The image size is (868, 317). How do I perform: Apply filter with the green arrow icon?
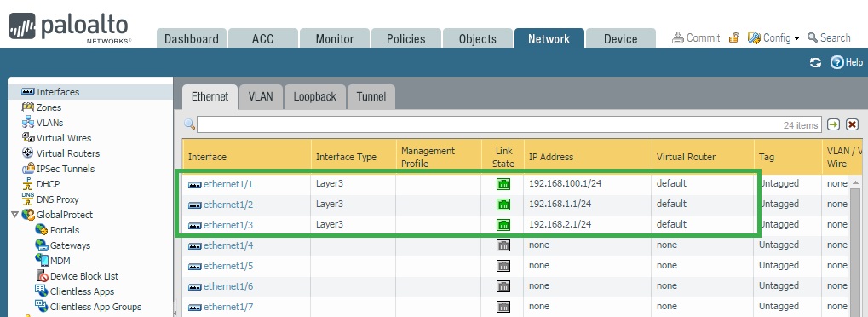coord(833,124)
